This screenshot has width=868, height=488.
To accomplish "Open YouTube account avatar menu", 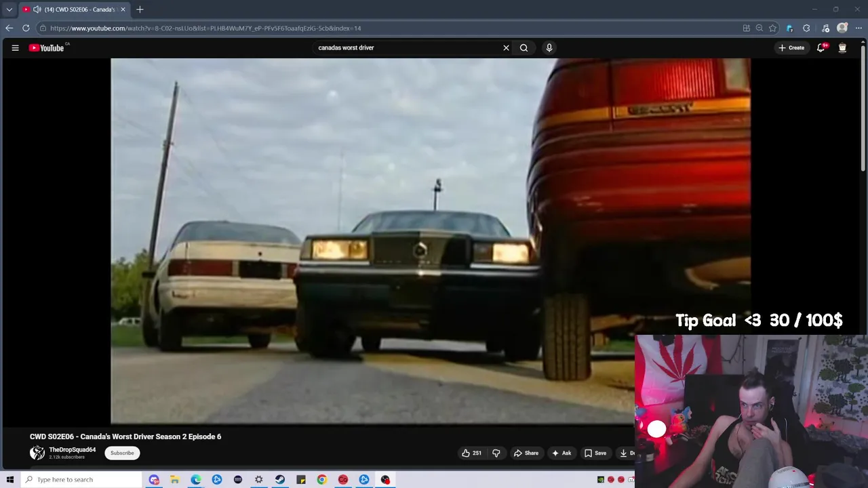I will click(x=842, y=47).
